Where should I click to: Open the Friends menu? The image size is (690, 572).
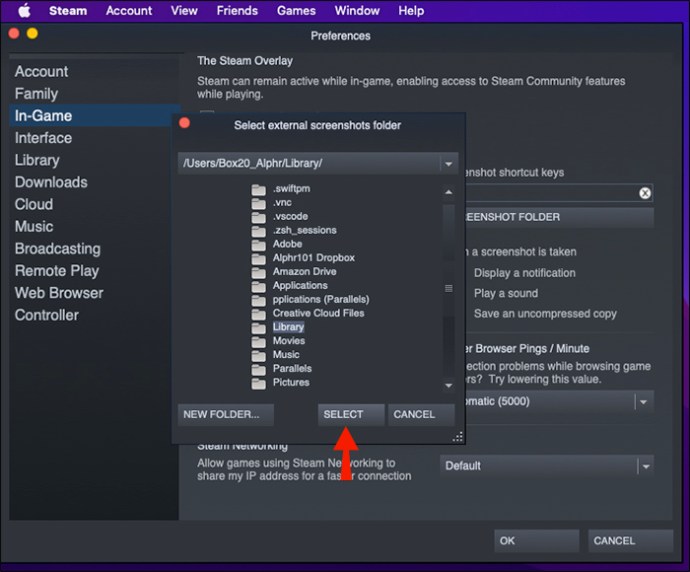tap(237, 11)
